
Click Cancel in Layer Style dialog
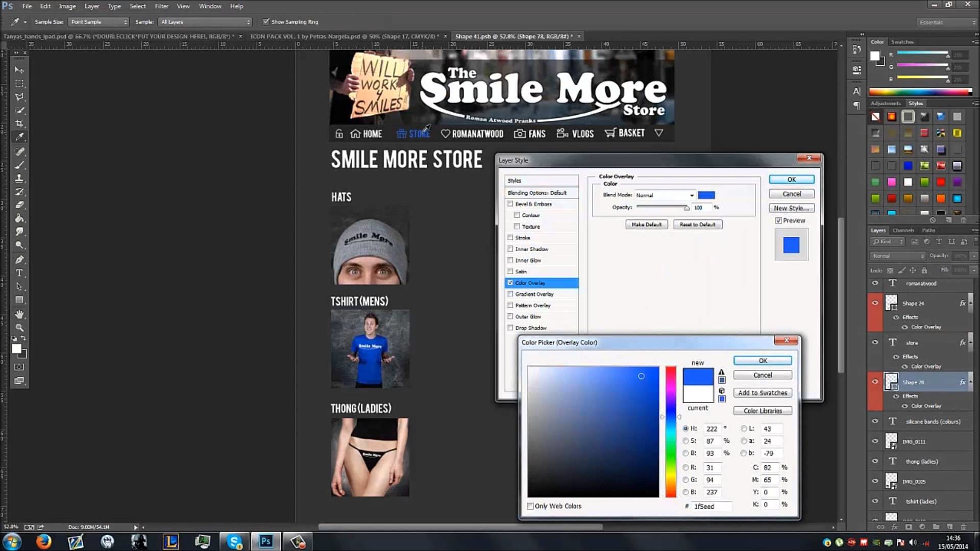pos(791,194)
